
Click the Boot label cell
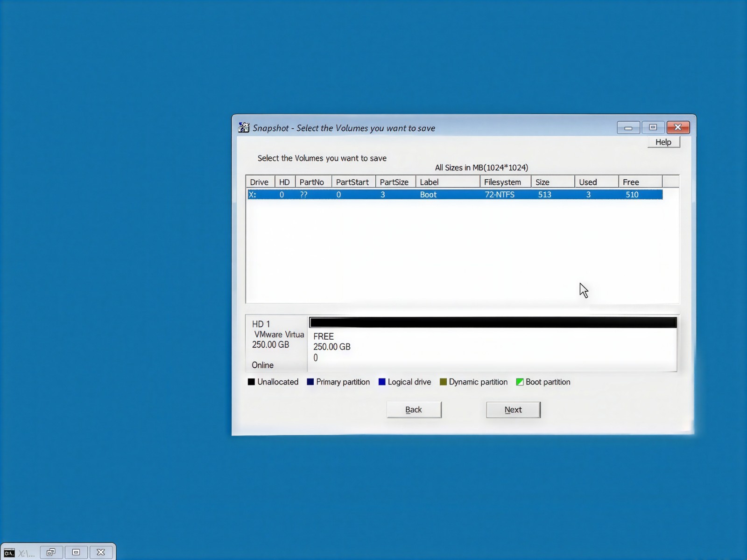(428, 195)
